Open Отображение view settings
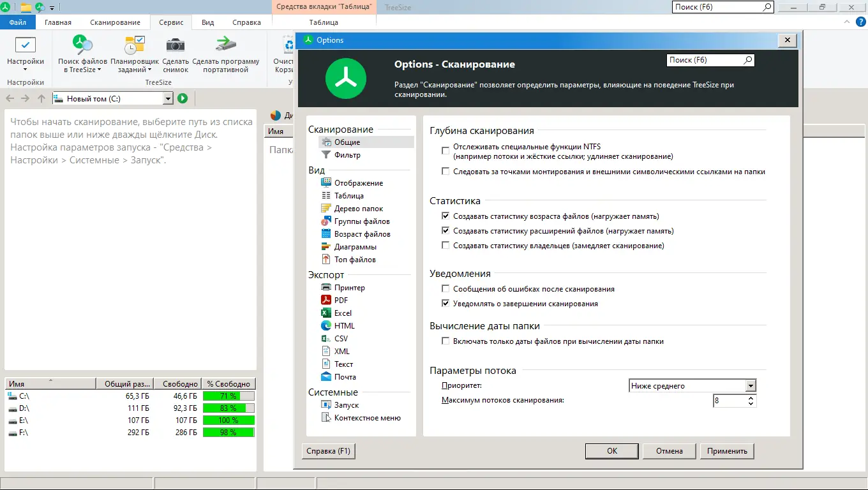868x490 pixels. 359,183
